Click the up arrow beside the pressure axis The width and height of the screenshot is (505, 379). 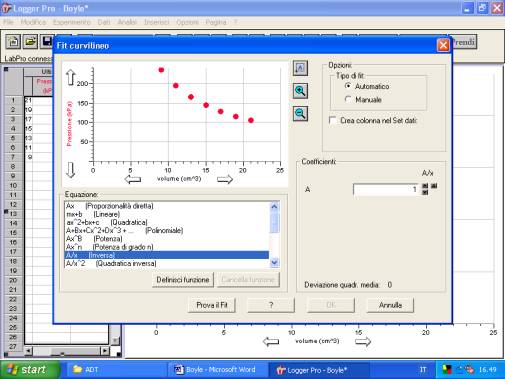(71, 77)
